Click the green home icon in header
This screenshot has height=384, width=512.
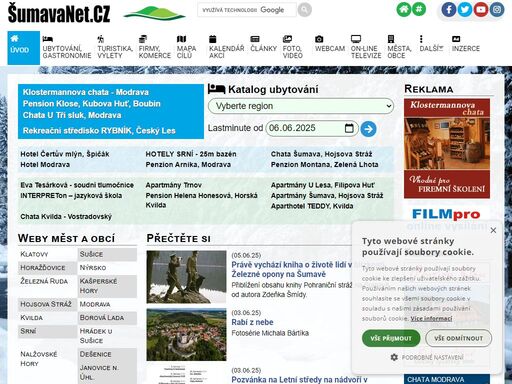404,9
